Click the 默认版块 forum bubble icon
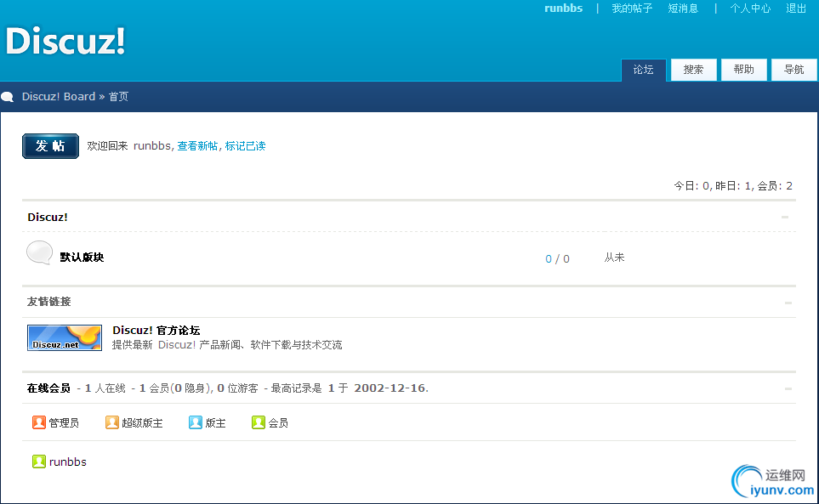Screen dimensions: 819x504 coord(40,253)
